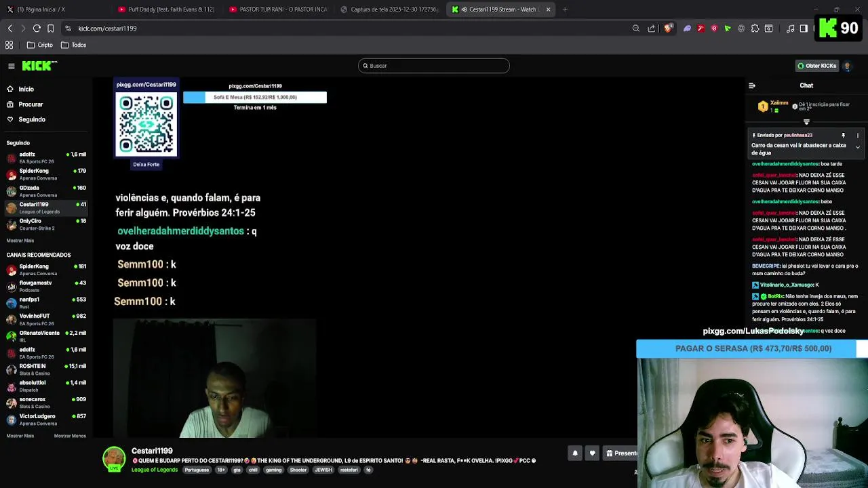Collapse the pinned message with the chevron
The height and width of the screenshot is (488, 868).
(858, 147)
